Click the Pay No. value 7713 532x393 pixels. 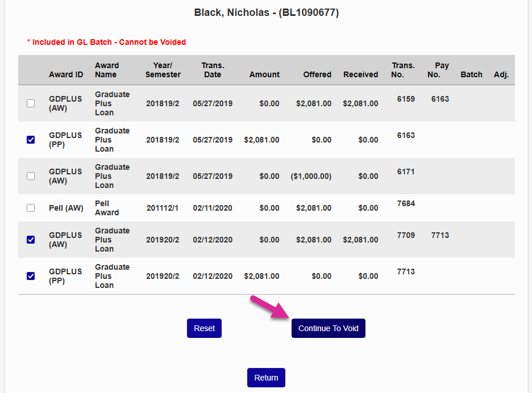coord(440,235)
